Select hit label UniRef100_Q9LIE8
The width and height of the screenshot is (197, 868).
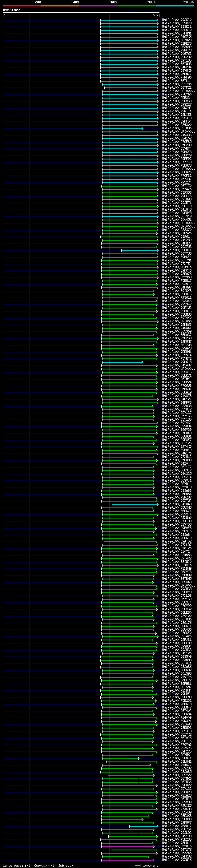[x=177, y=115]
